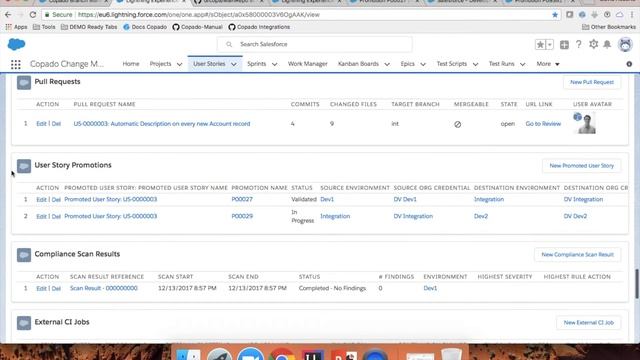Screen dimensions: 640x360
Task: Click the New Pull Request button
Action: click(x=592, y=82)
